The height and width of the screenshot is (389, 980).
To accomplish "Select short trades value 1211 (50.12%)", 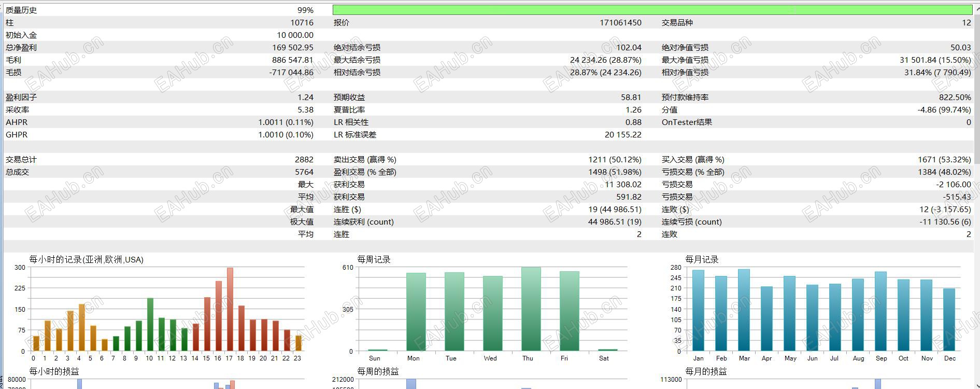I will [615, 160].
